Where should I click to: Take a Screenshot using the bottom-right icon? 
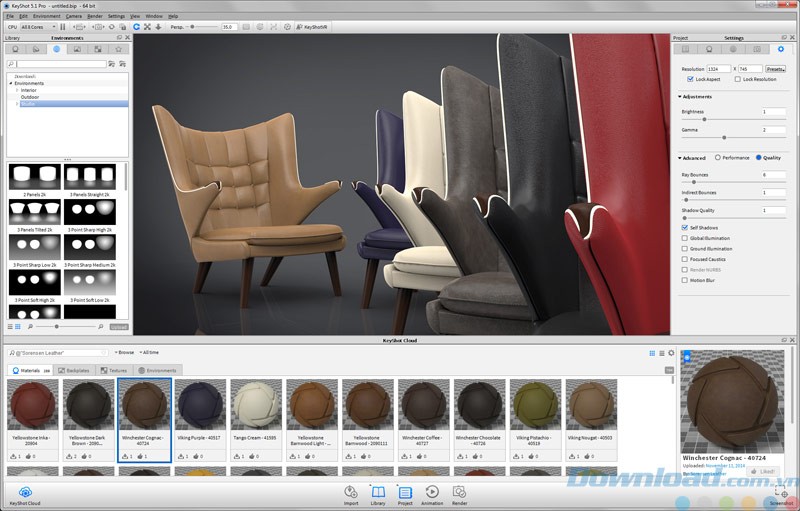(x=782, y=493)
